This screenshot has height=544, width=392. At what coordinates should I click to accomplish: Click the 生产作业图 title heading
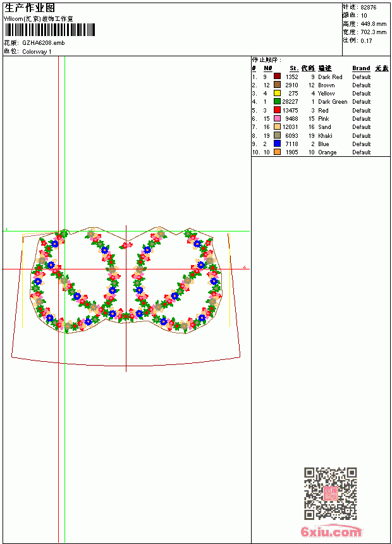click(30, 8)
